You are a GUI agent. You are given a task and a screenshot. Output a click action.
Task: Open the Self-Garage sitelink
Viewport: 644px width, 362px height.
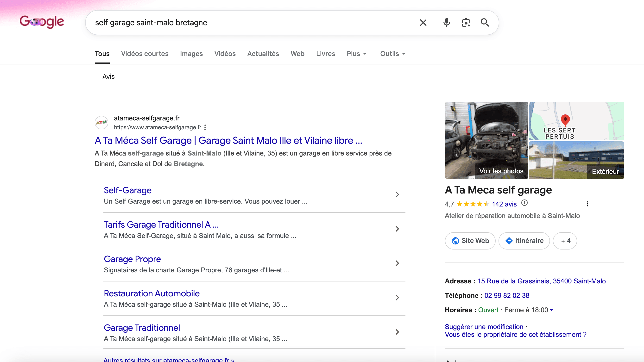tap(127, 190)
